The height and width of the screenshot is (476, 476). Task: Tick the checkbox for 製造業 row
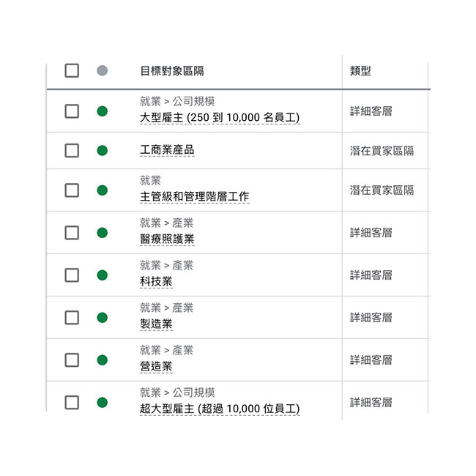coord(72,318)
